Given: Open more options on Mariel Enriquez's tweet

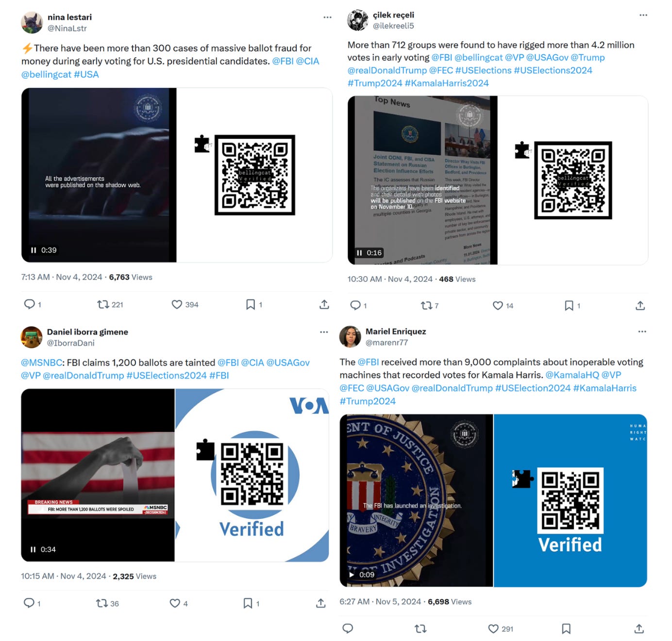Looking at the screenshot, I should point(642,332).
